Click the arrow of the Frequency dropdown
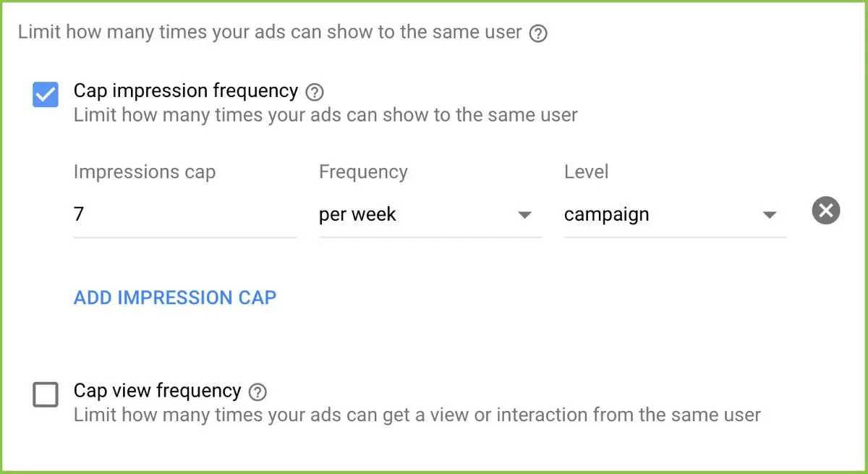 pyautogui.click(x=525, y=215)
